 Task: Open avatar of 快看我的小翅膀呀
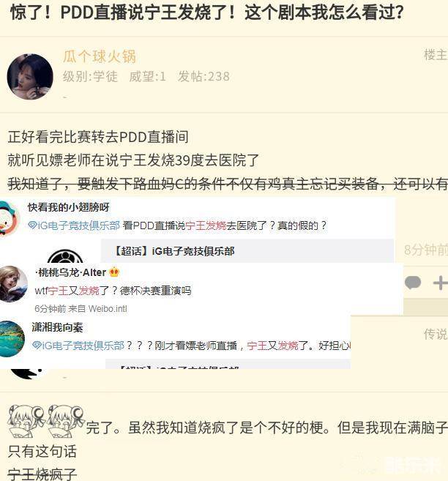point(10,219)
